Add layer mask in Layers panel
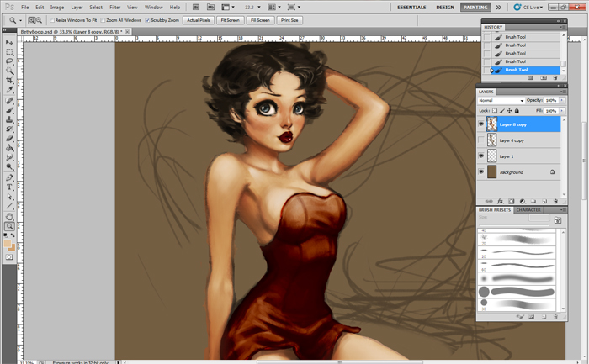Viewport: 589px width, 364px height. click(512, 202)
